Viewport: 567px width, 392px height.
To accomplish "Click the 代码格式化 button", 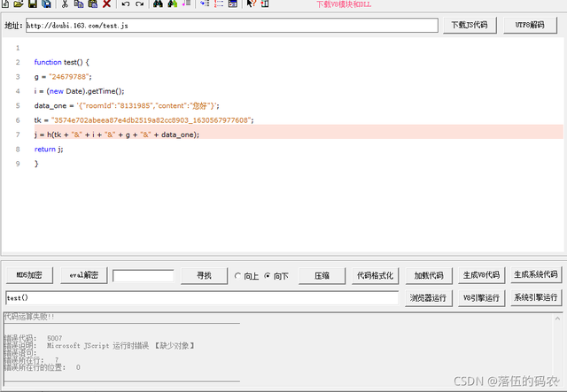I will pyautogui.click(x=375, y=275).
